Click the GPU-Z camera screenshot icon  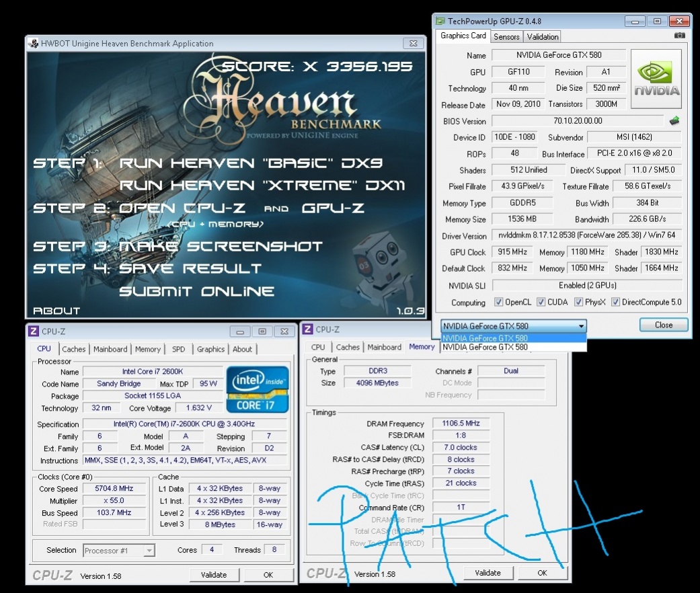click(680, 36)
